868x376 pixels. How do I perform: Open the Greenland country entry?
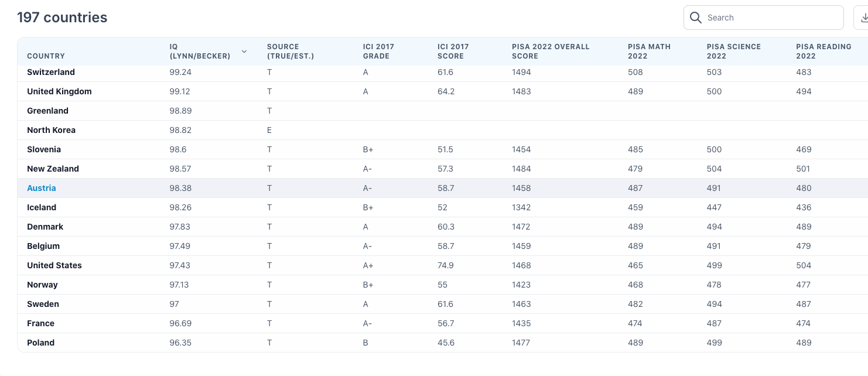coord(47,111)
